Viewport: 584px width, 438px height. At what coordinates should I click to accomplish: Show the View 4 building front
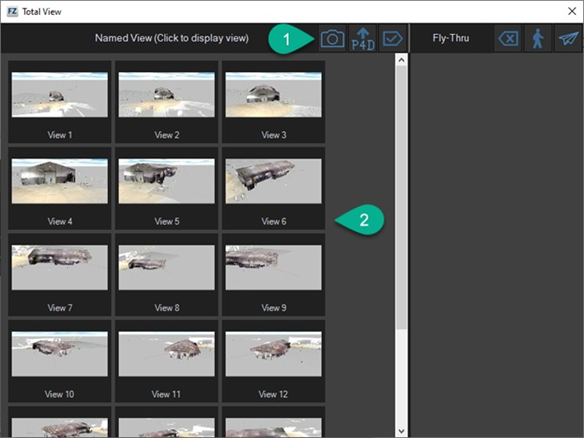click(x=60, y=188)
